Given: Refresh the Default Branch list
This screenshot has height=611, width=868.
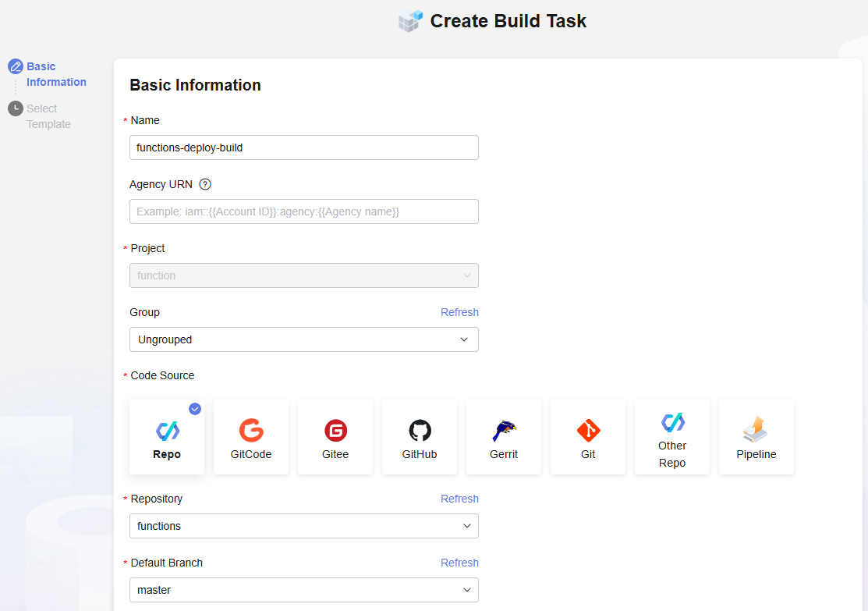Looking at the screenshot, I should coord(459,563).
